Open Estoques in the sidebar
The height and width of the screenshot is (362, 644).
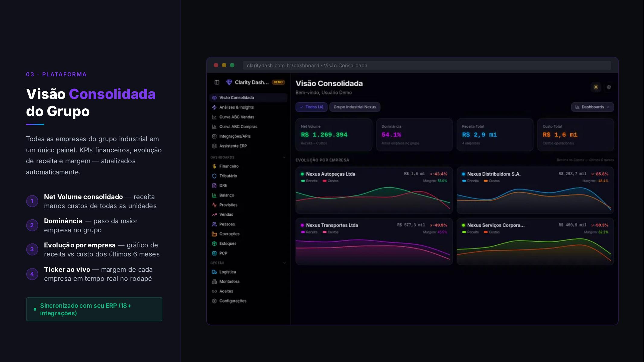(x=248, y=243)
